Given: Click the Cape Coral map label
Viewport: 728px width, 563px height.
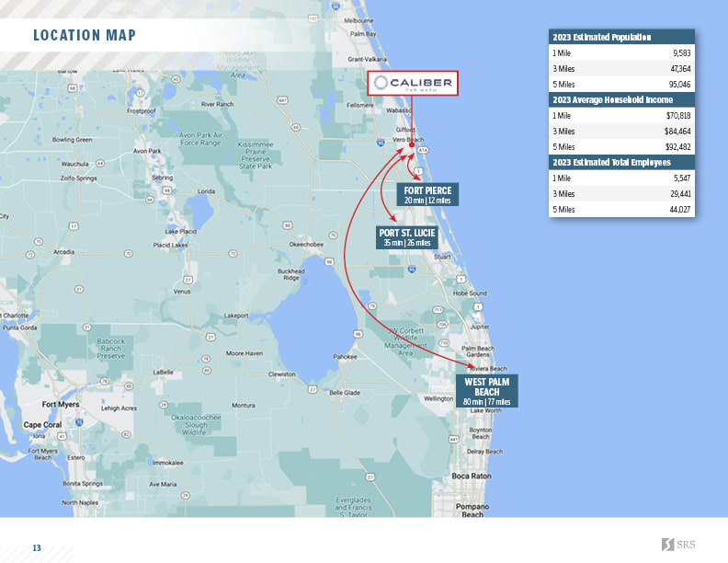Looking at the screenshot, I should click(x=42, y=425).
